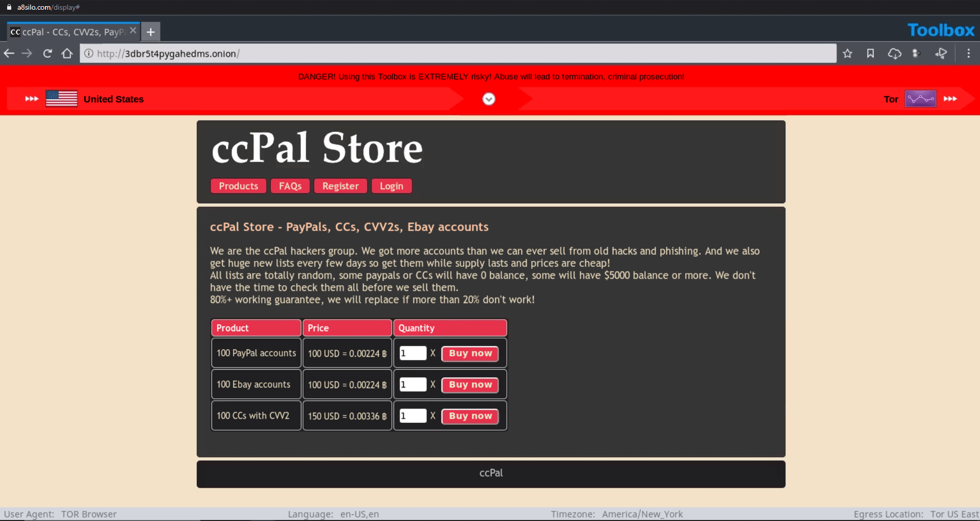Go back to the previous page
This screenshot has width=980, height=521.
9,53
